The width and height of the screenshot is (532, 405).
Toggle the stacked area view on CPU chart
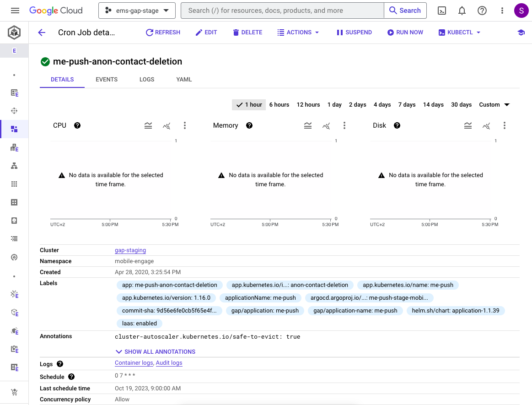point(148,125)
